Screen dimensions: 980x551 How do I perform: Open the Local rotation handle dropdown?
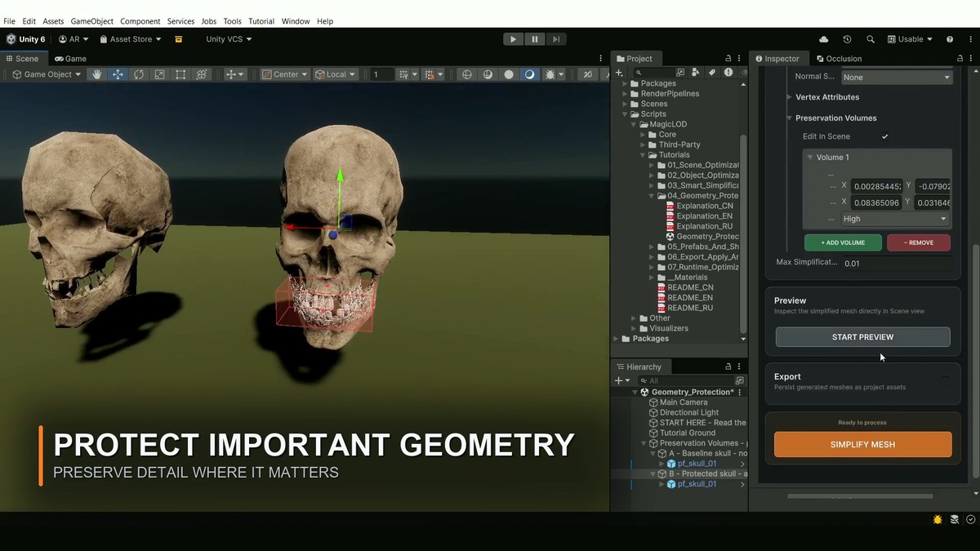tap(335, 74)
